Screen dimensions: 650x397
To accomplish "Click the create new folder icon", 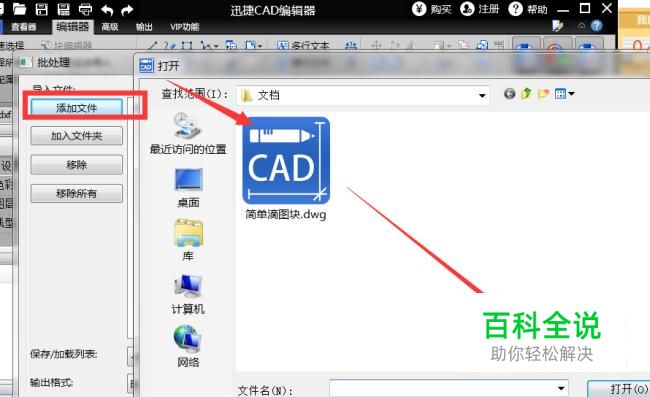I will pos(543,94).
